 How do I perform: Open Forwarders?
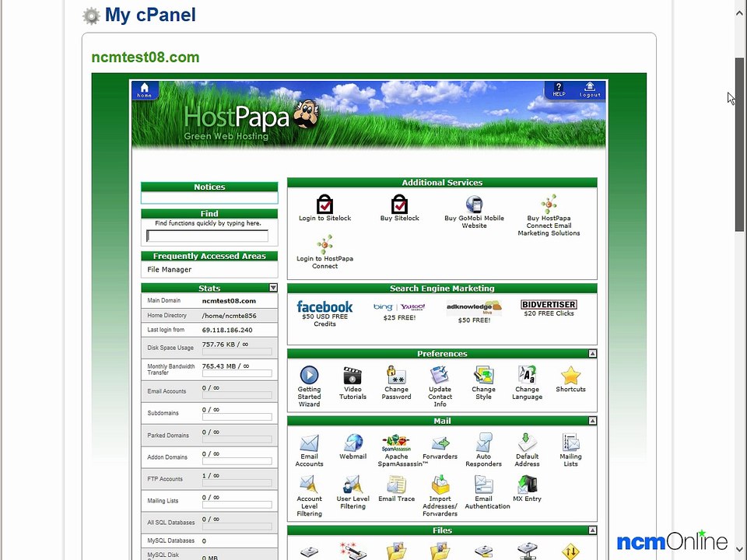pos(440,446)
